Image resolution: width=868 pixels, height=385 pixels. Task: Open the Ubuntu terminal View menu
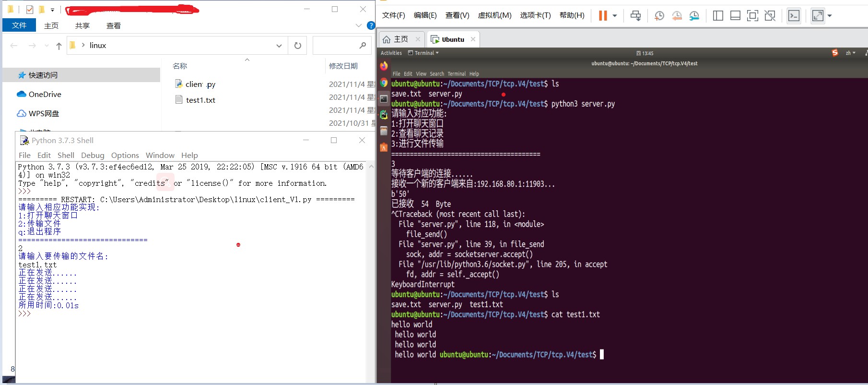coord(421,74)
